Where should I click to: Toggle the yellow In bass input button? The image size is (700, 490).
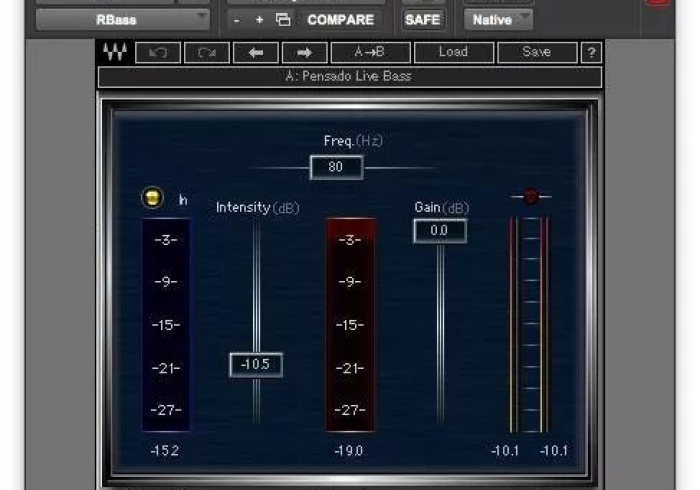(x=153, y=199)
